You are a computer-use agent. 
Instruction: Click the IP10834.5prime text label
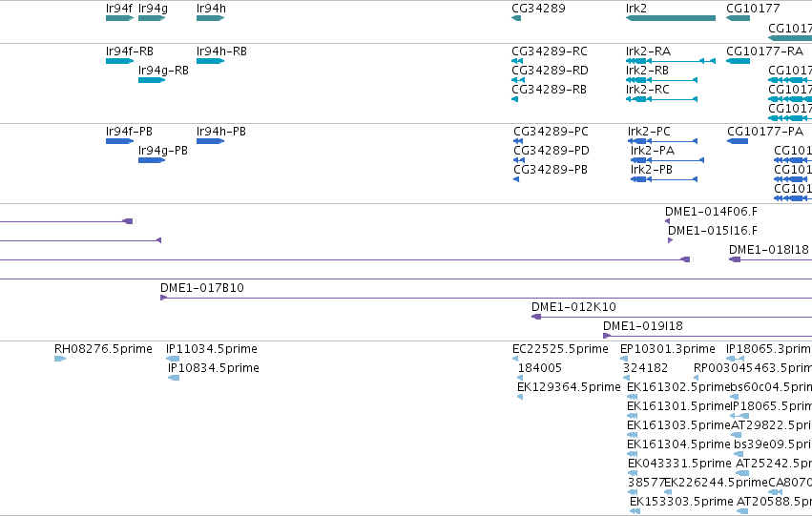pyautogui.click(x=214, y=368)
